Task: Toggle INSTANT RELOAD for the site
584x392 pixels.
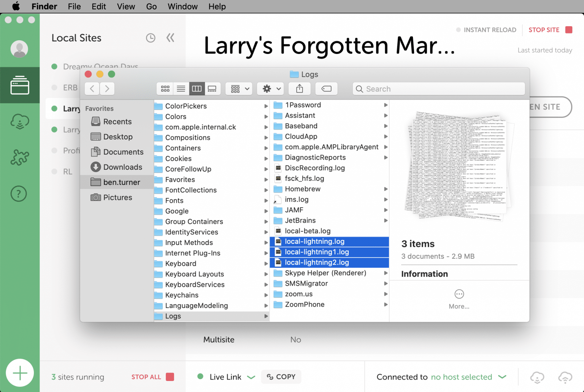Action: pyautogui.click(x=486, y=30)
